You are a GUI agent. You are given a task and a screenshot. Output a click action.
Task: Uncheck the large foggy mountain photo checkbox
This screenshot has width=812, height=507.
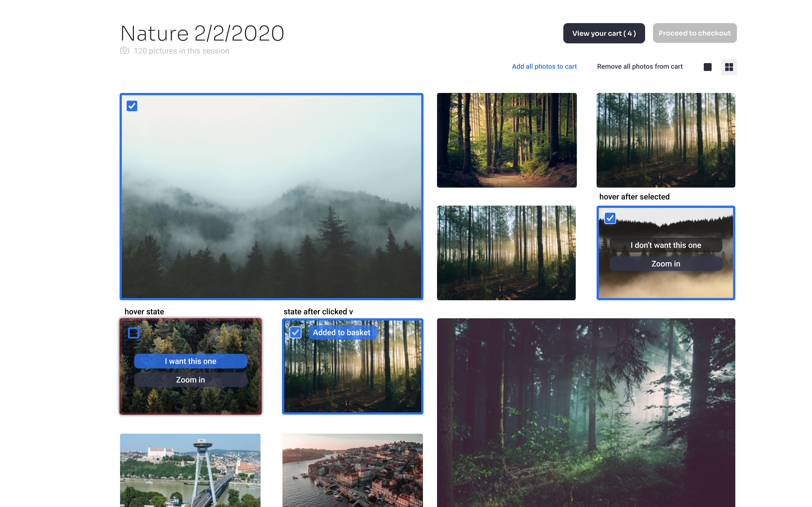tap(132, 106)
